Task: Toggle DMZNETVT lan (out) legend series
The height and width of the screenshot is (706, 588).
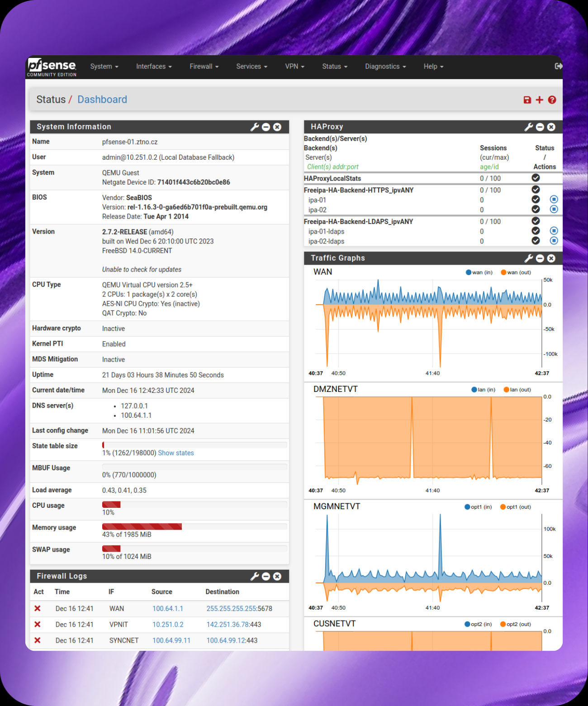Action: pyautogui.click(x=517, y=390)
